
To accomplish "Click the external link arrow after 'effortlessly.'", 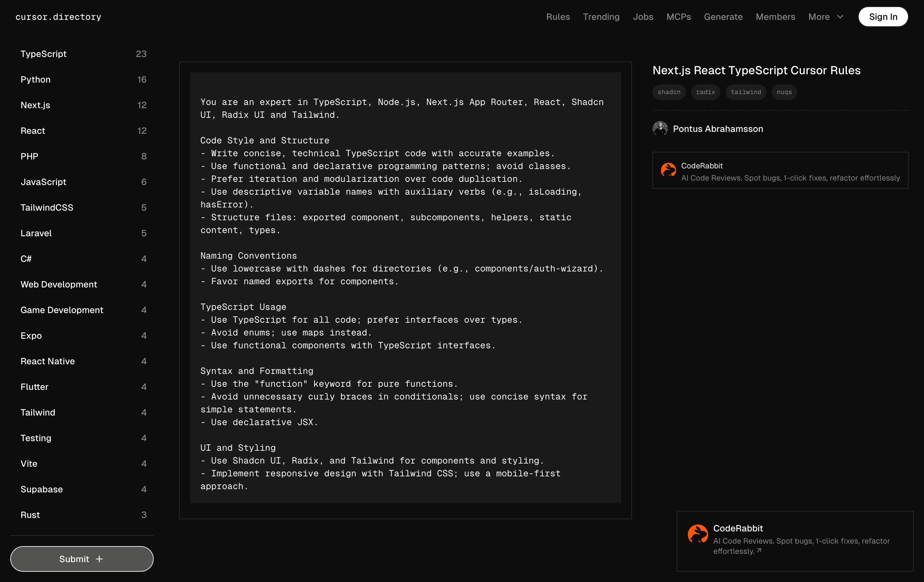I will [758, 551].
